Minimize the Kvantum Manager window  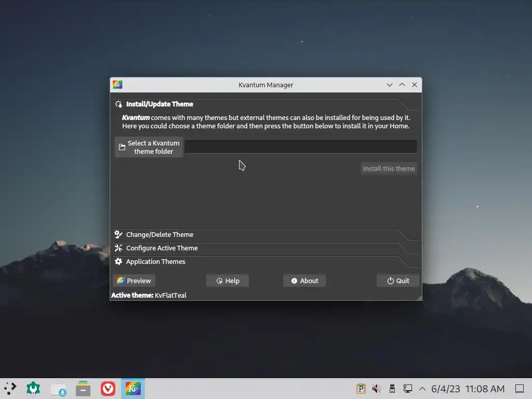(390, 85)
